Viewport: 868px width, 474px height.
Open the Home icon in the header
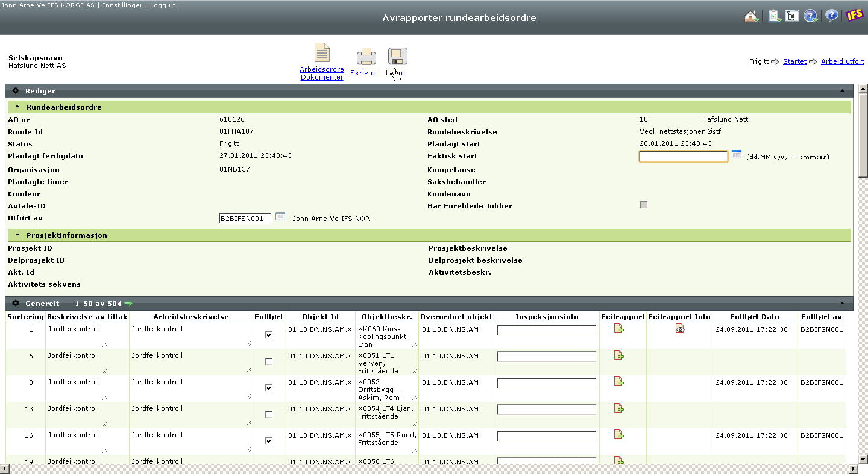click(752, 16)
